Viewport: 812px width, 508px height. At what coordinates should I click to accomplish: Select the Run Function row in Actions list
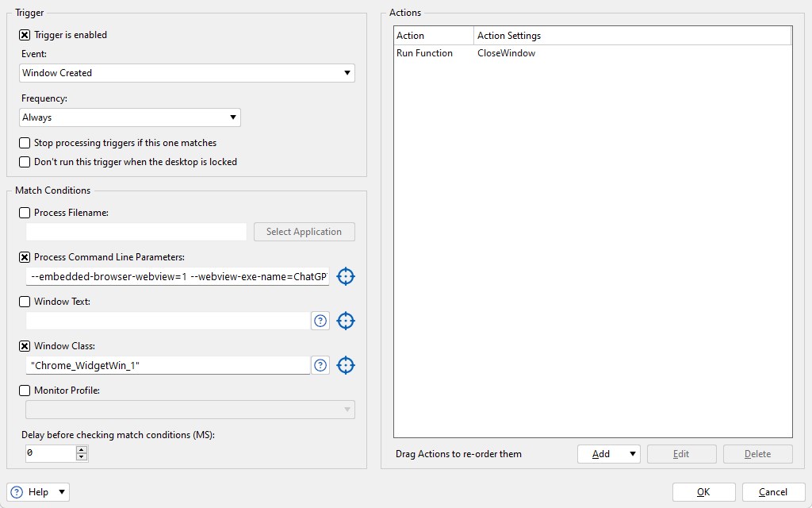point(593,53)
